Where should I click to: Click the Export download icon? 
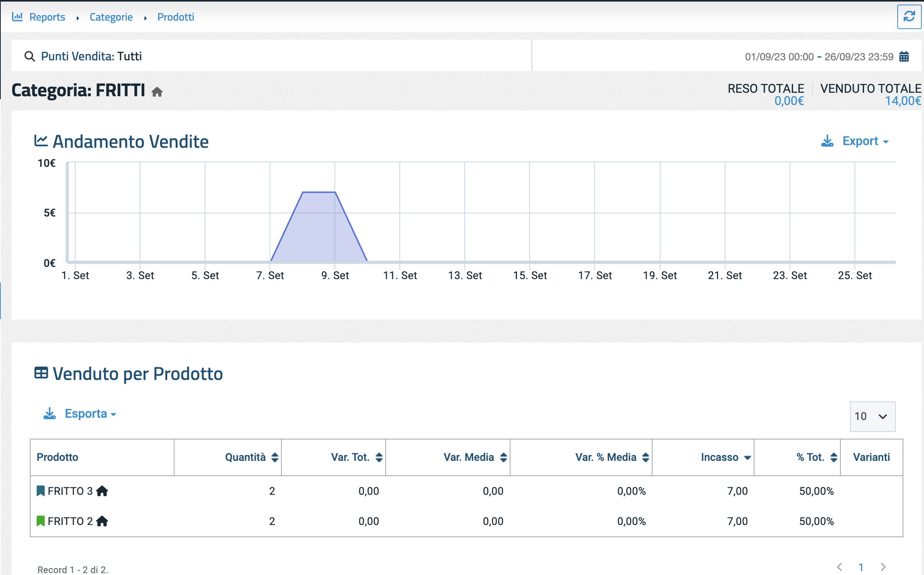pos(827,141)
